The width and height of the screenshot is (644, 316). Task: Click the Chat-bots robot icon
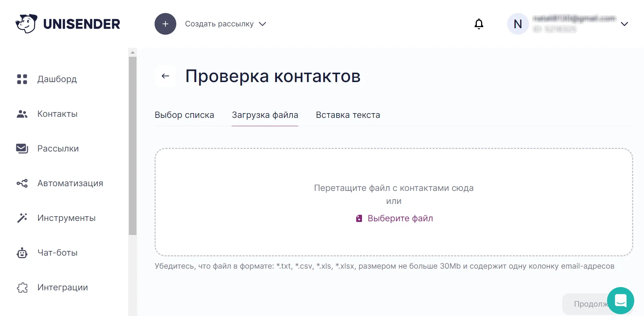(22, 253)
